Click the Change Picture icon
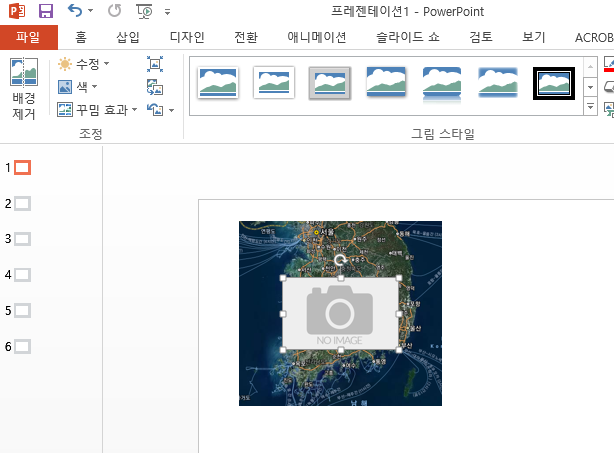The width and height of the screenshot is (614, 453). tap(155, 87)
